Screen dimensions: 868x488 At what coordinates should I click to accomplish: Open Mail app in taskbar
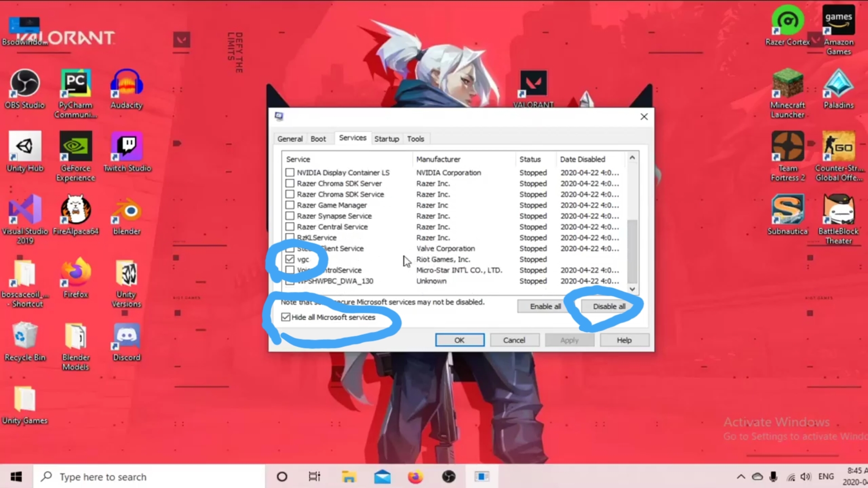tap(382, 477)
